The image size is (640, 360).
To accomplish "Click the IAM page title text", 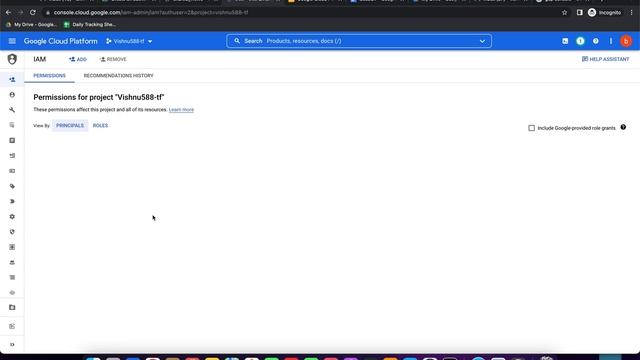I will 40,59.
